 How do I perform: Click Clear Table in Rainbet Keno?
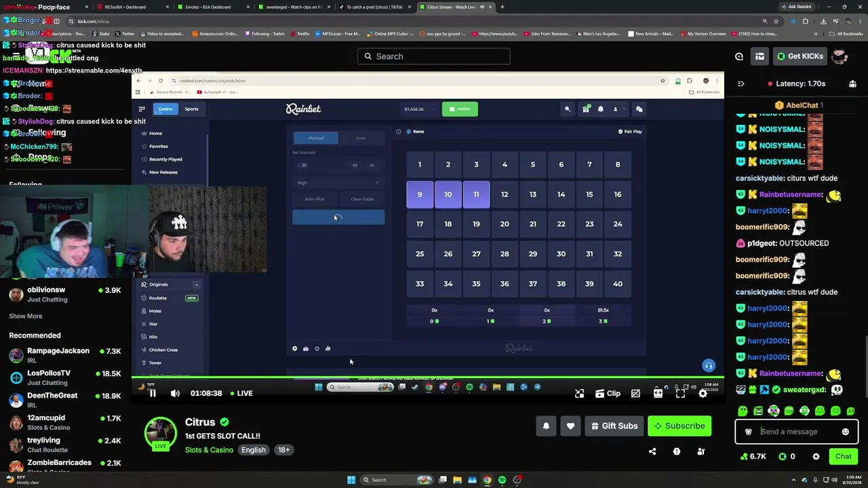pyautogui.click(x=362, y=199)
